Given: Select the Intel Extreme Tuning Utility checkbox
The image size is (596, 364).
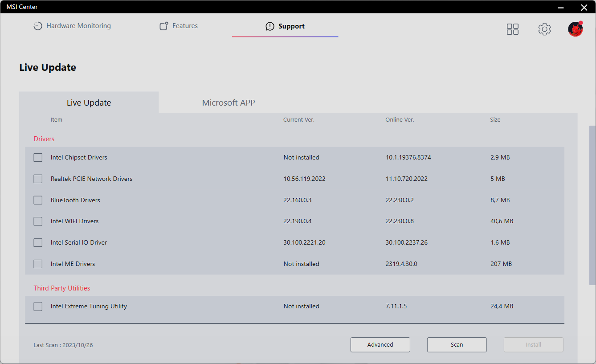Looking at the screenshot, I should point(38,306).
